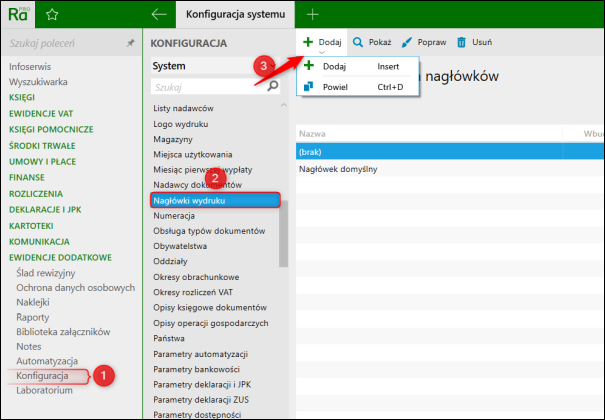
Task: Open a new tab with the plus icon
Action: click(313, 15)
